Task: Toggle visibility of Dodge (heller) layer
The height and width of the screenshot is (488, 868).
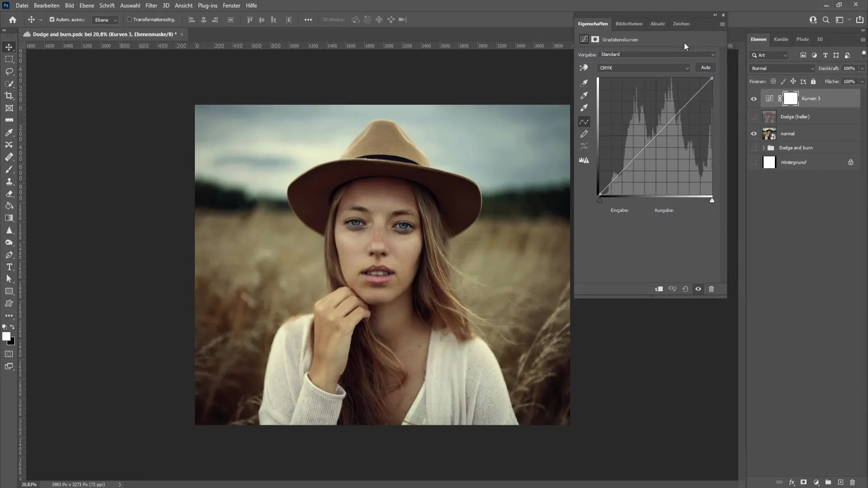Action: coord(754,116)
